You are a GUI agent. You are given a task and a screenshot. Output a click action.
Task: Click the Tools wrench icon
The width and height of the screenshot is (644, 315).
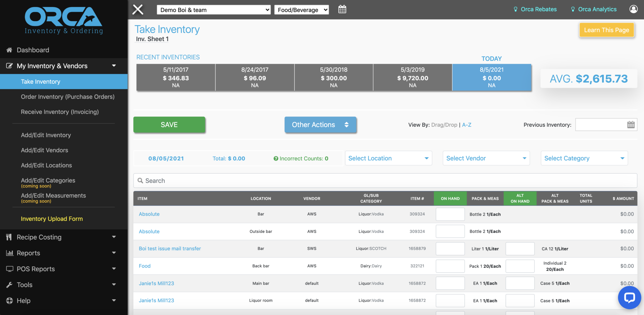point(9,285)
